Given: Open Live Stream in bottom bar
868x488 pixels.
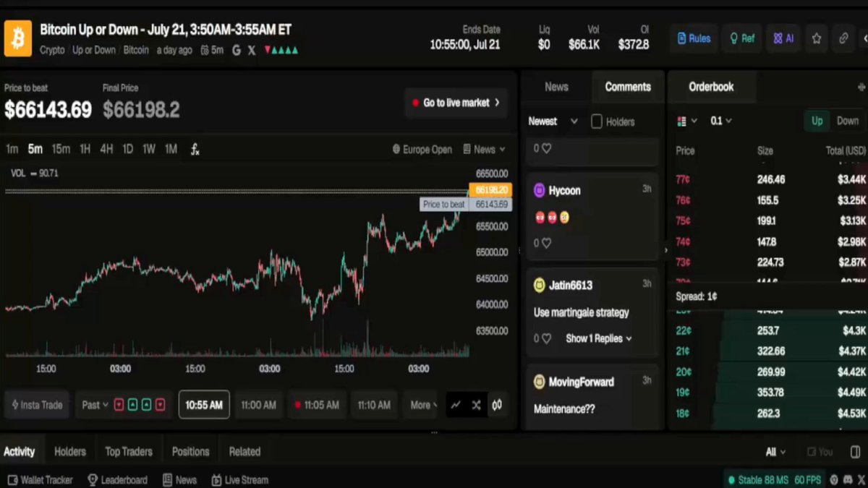Looking at the screenshot, I should click(x=239, y=480).
